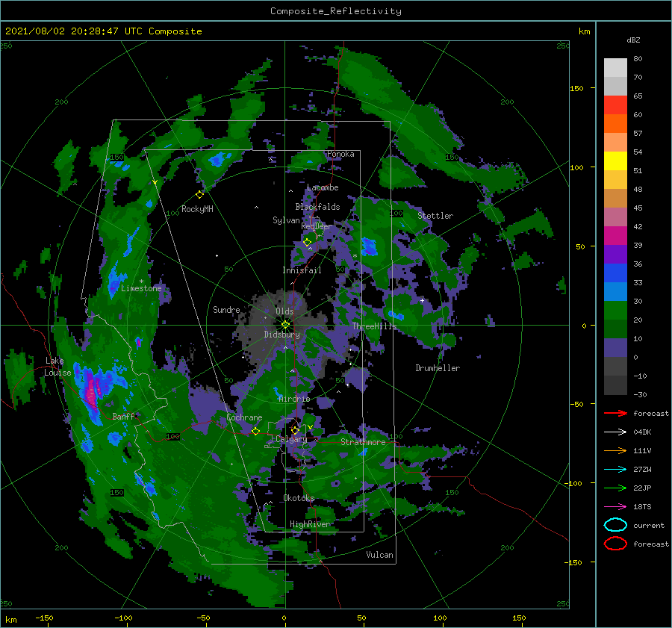Image resolution: width=672 pixels, height=628 pixels.
Task: Click the Blackfalds label
Action: point(317,207)
